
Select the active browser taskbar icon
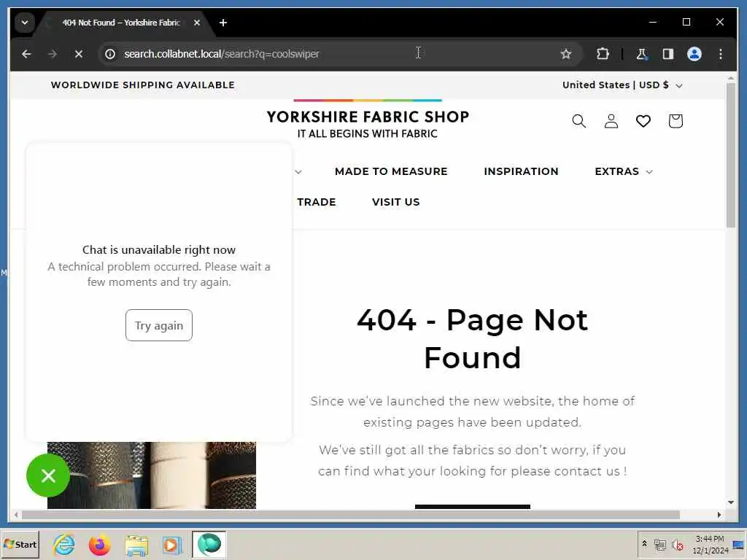209,544
